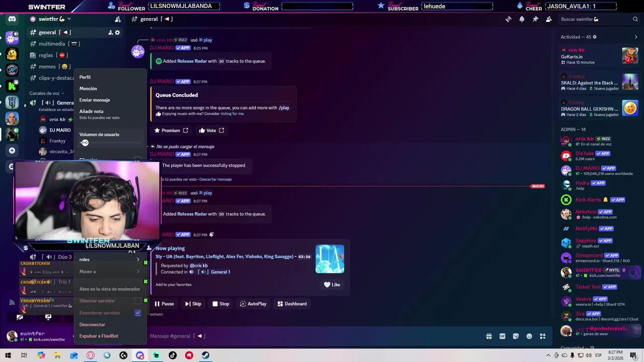The width and height of the screenshot is (644, 362).
Task: Show hidden system tray icons arrow
Action: click(x=548, y=355)
